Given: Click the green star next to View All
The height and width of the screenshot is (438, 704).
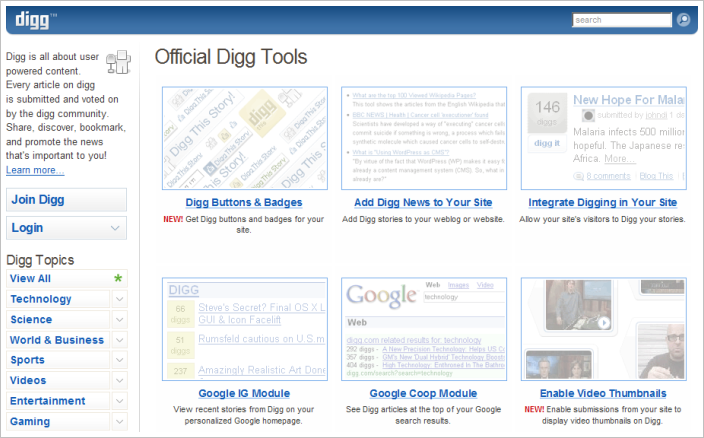Looking at the screenshot, I should [118, 278].
